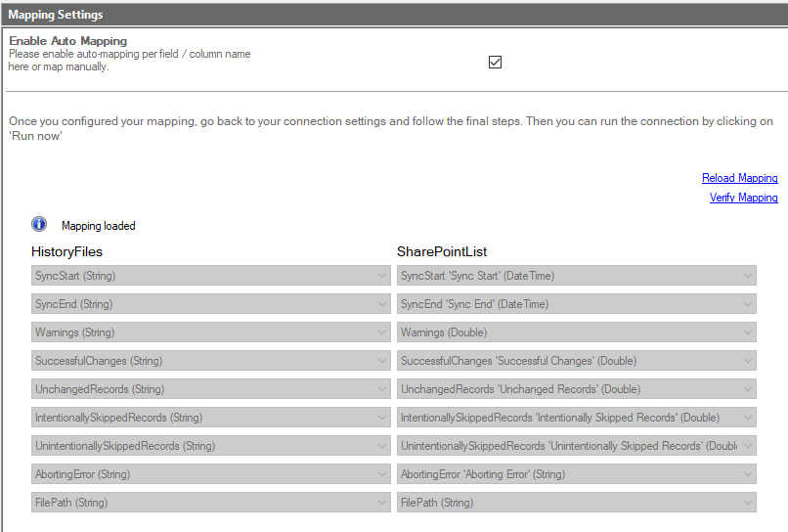Click the Reload Mapping link
This screenshot has height=532, width=788.
pyautogui.click(x=739, y=178)
